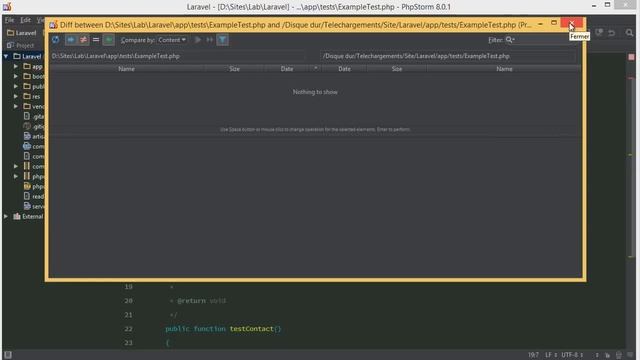Image resolution: width=640 pixels, height=360 pixels.
Task: Toggle show different files (not-equal) filter
Action: pos(83,40)
